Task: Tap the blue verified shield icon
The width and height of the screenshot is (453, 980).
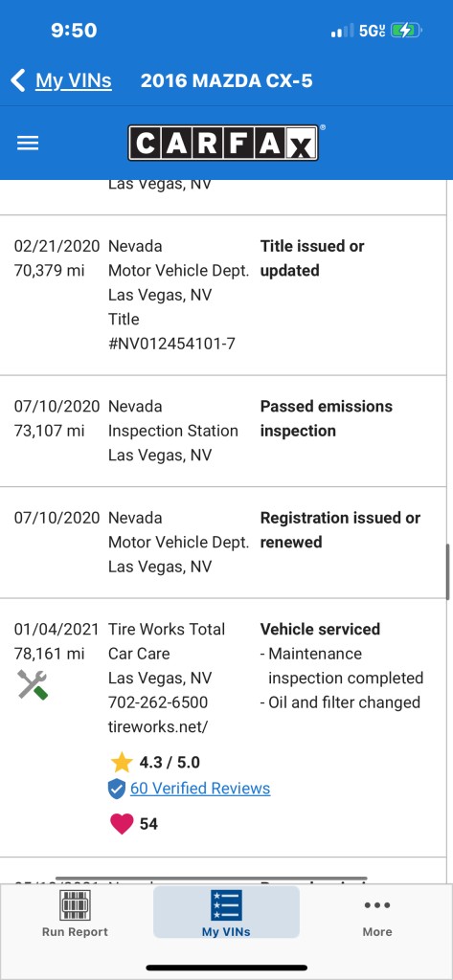Action: (117, 789)
